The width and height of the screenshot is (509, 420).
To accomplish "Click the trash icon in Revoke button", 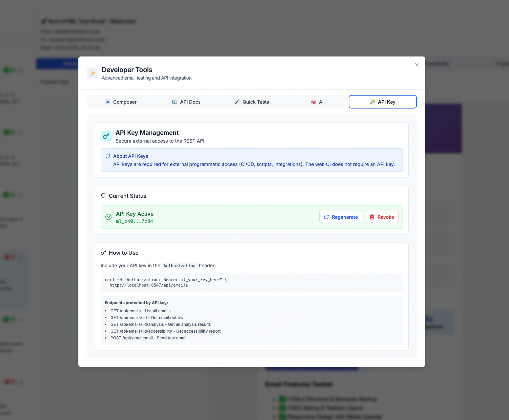I will coord(372,217).
